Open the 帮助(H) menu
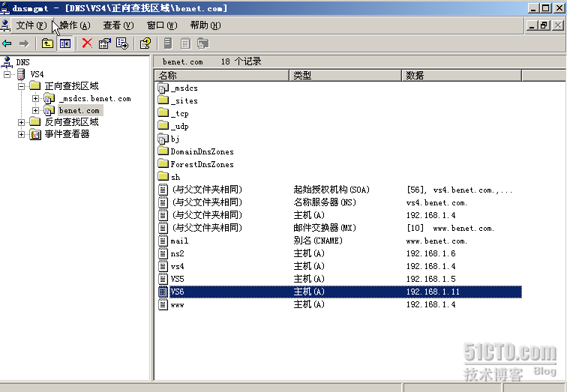This screenshot has height=392, width=567. pyautogui.click(x=205, y=25)
